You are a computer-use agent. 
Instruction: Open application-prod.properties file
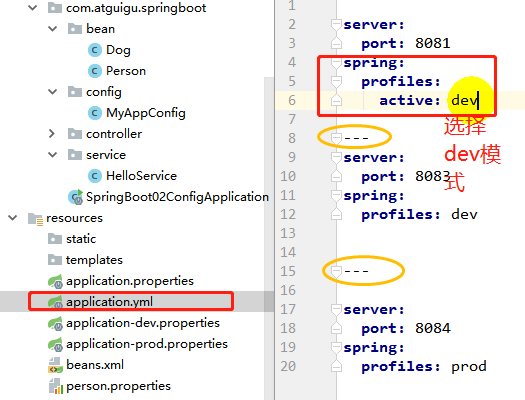(147, 344)
